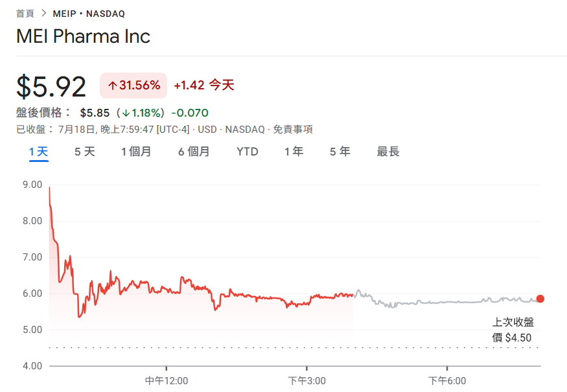Select the 最長 maximum range tab

pos(388,152)
